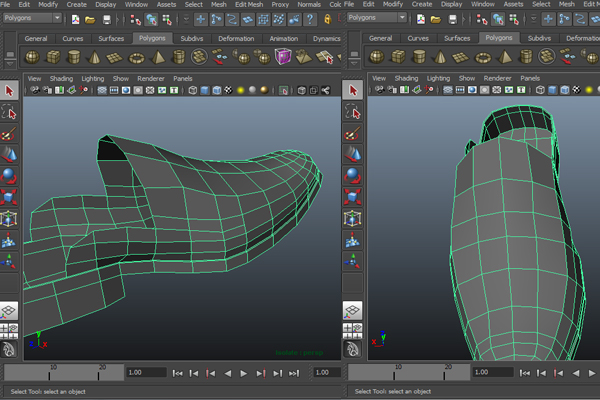600x400 pixels.
Task: Open the Edit Mesh menu in left window
Action: coord(249,5)
